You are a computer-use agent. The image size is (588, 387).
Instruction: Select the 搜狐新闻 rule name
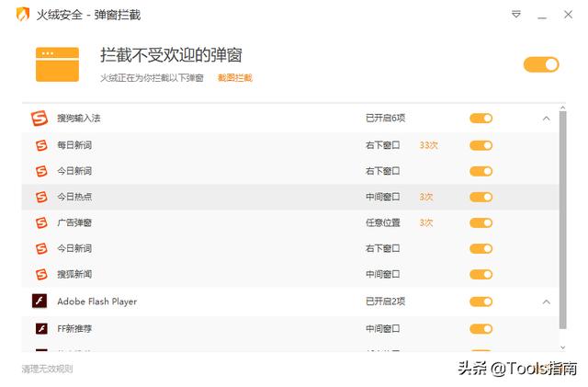(74, 274)
